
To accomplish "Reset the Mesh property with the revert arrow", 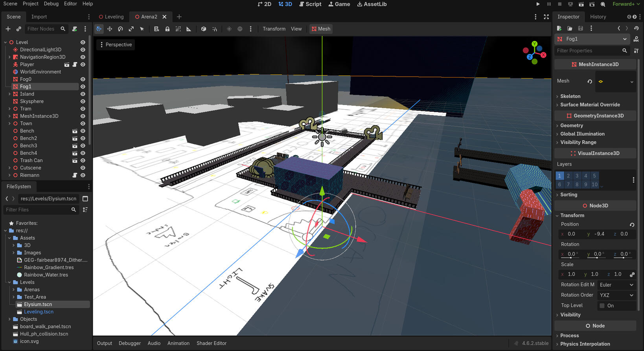I will (590, 81).
